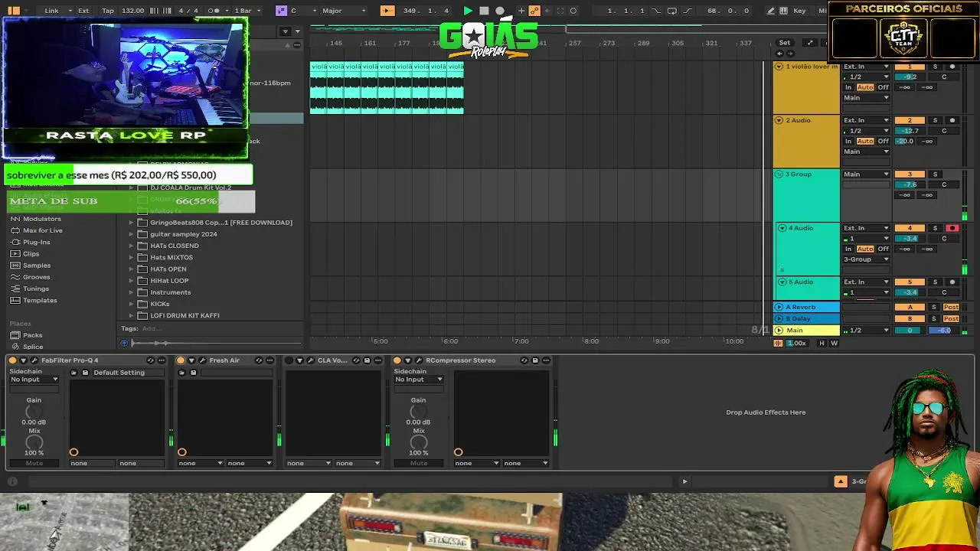Click the H height zoom button
The image size is (980, 551).
pyautogui.click(x=822, y=343)
